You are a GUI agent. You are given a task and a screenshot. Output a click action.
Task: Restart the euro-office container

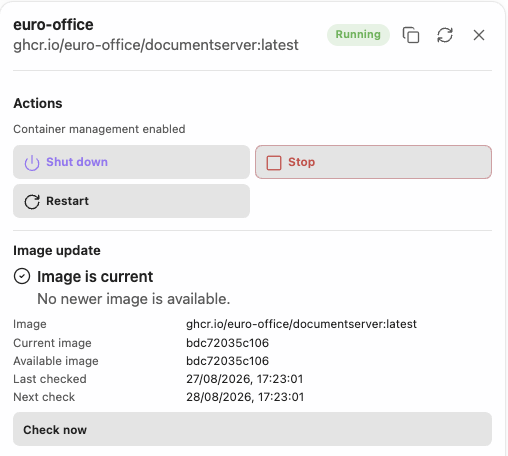coord(131,201)
